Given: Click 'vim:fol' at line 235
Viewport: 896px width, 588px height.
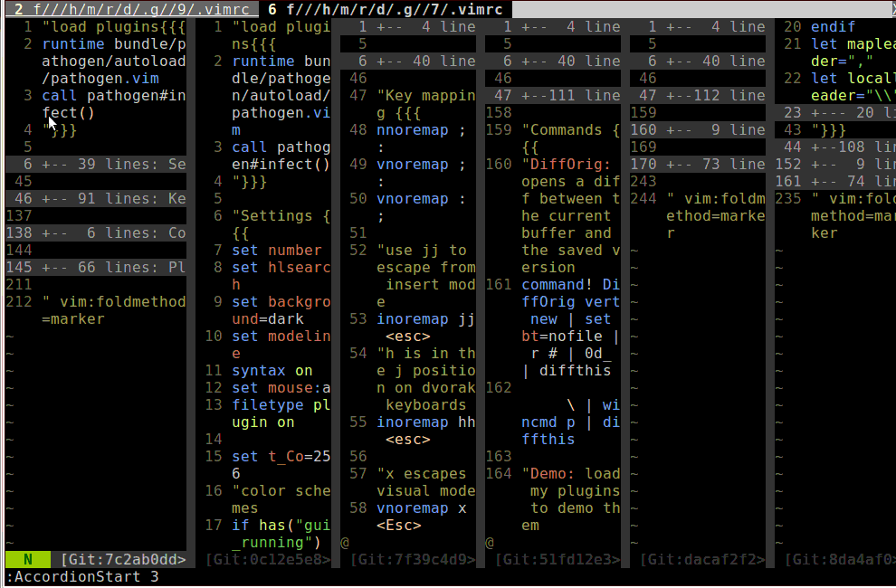Looking at the screenshot, I should coord(863,199).
